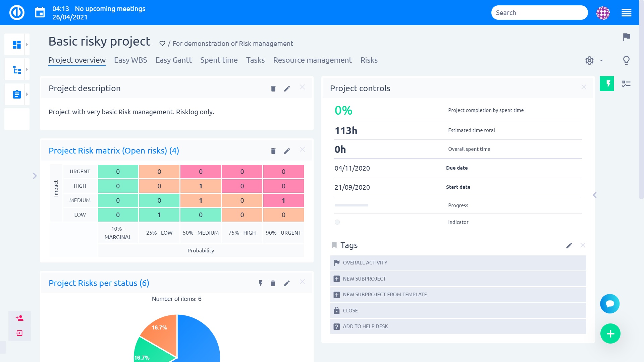Click the NEW SUBPROJECT button

pos(364,279)
